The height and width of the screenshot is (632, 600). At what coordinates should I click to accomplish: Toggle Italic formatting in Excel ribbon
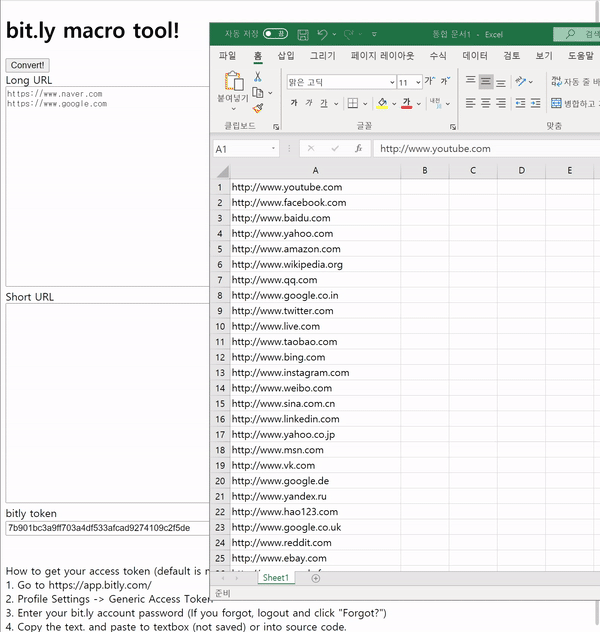(309, 103)
